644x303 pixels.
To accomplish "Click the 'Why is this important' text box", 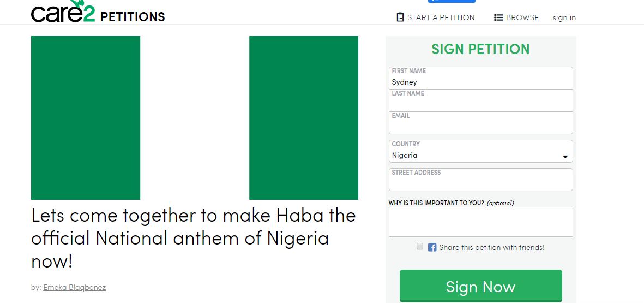I will tap(480, 222).
